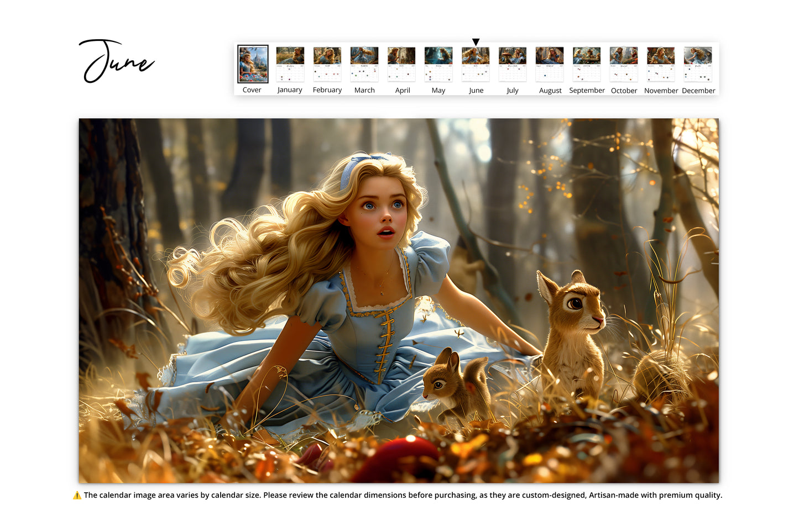Click the 'September' label text
Screen dimensions: 799x532
[x=587, y=91]
